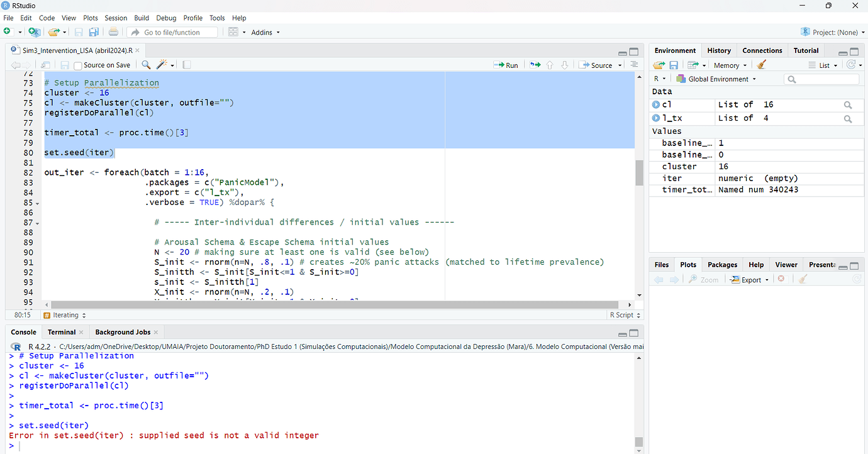Refresh the Environment pane
Screen dimensions: 868x454
pos(850,65)
